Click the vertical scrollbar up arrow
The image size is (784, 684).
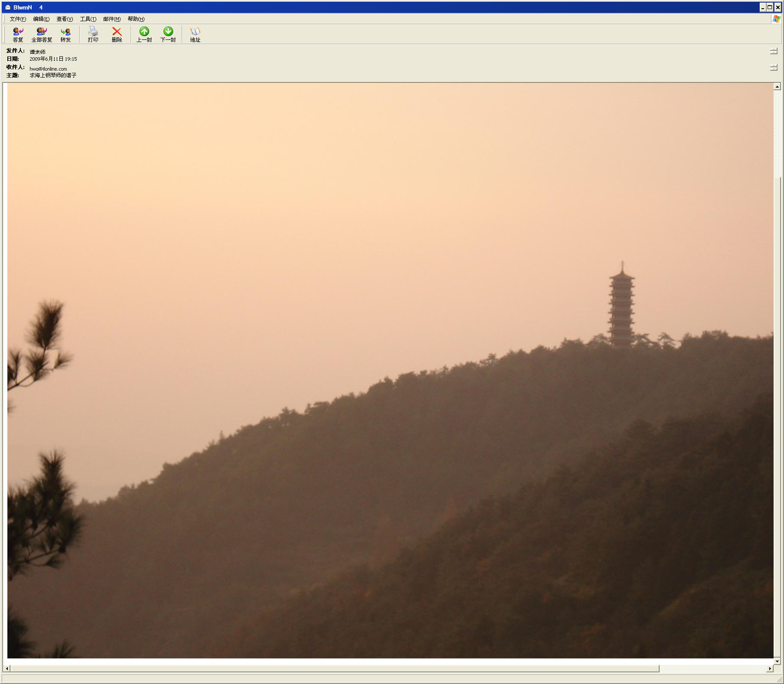777,87
